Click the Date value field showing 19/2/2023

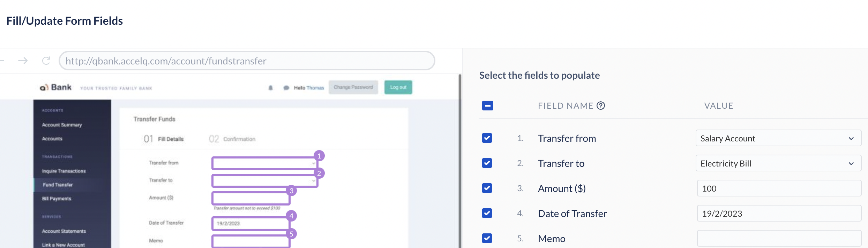click(x=779, y=214)
